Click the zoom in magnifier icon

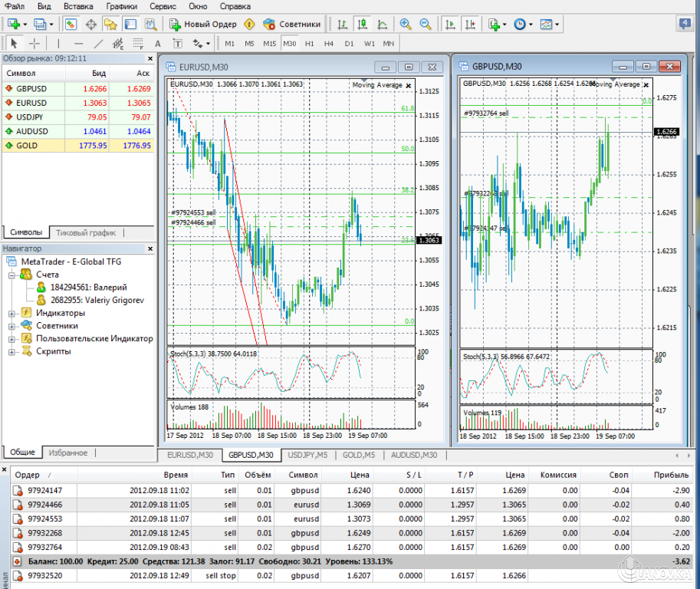[405, 25]
